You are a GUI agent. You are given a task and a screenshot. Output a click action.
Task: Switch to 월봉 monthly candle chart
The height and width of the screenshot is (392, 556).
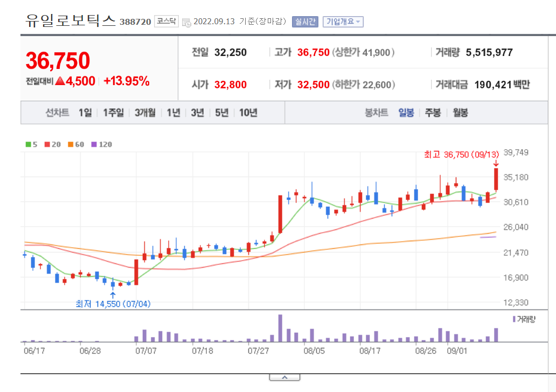(460, 113)
